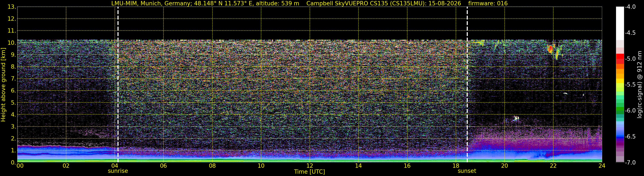The height and width of the screenshot is (176, 644).
Task: Click the time tick label 14
Action: click(358, 166)
